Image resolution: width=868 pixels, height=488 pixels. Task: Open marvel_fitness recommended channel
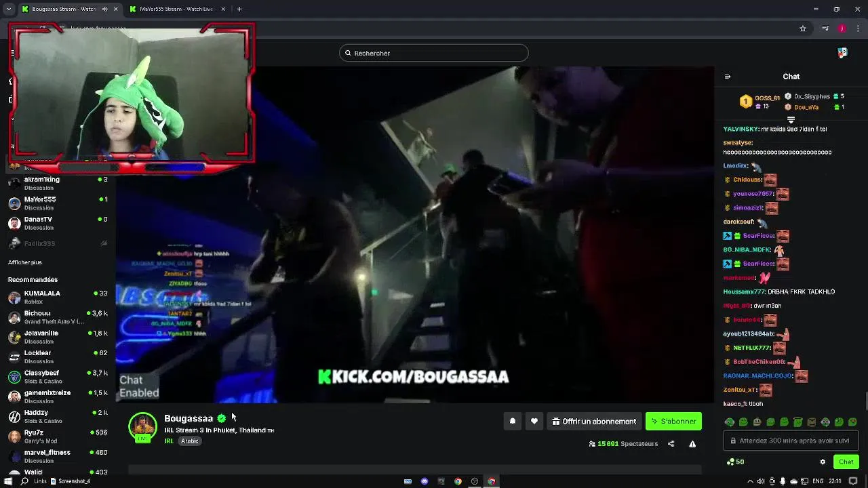tap(58, 456)
